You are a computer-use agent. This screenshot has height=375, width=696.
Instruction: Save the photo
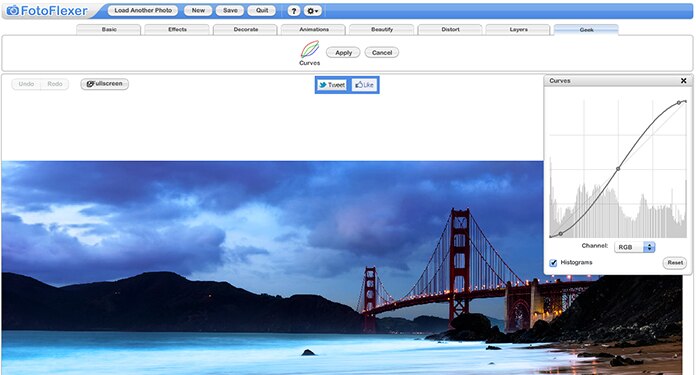[x=230, y=10]
